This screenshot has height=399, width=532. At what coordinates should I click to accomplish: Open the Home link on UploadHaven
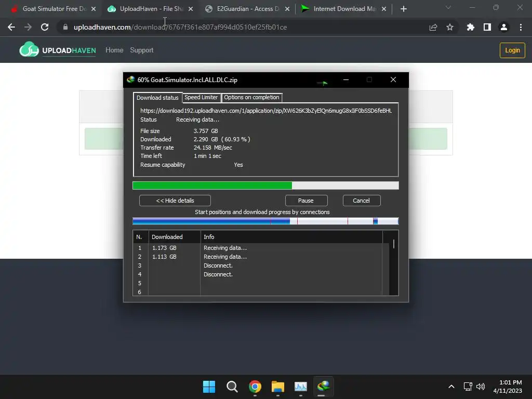[x=114, y=50]
